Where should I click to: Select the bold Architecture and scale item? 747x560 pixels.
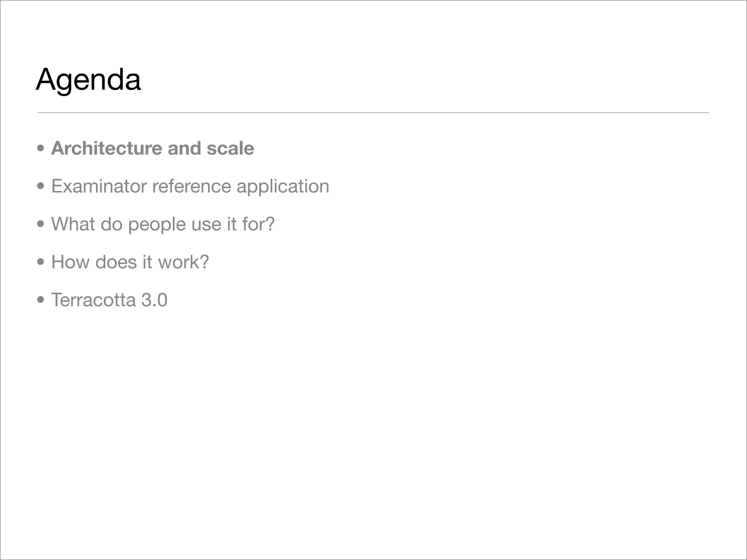point(152,148)
